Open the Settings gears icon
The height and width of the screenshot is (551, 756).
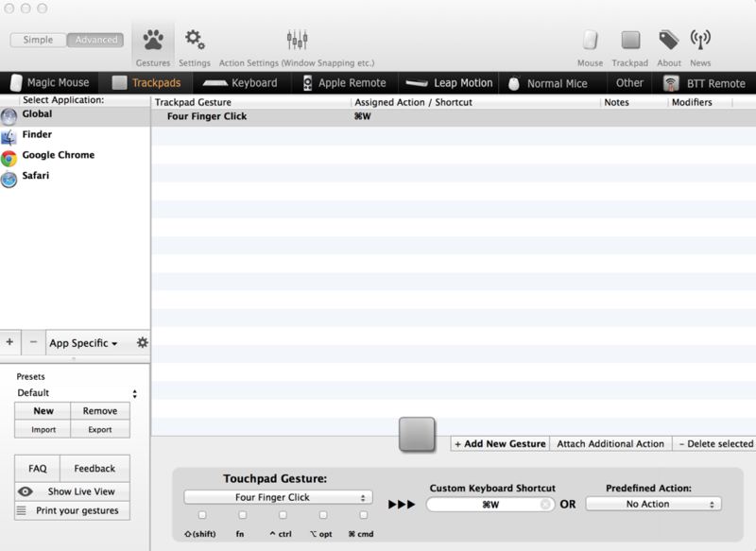tap(195, 40)
